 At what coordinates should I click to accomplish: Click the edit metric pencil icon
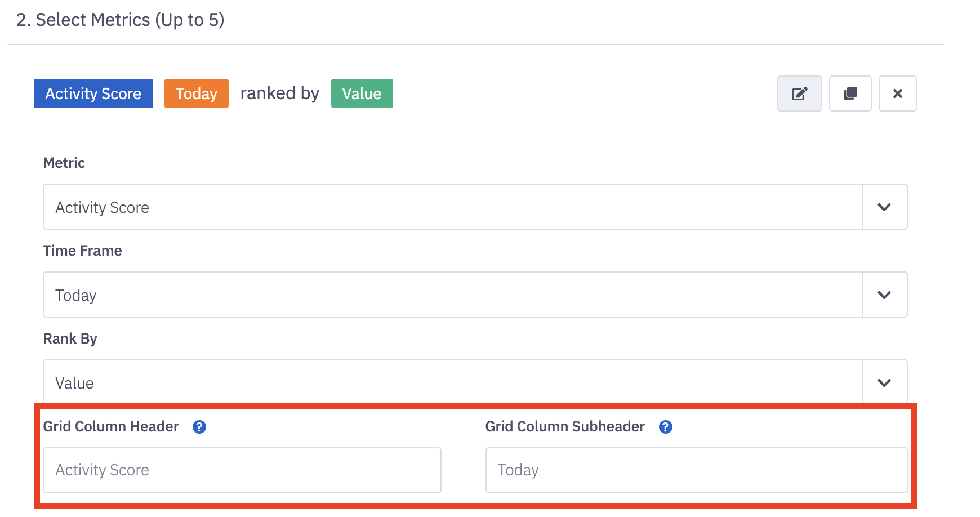(799, 93)
